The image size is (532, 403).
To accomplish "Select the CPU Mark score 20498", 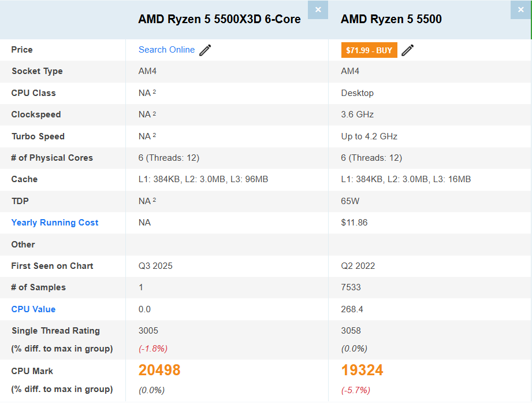I will coord(159,370).
